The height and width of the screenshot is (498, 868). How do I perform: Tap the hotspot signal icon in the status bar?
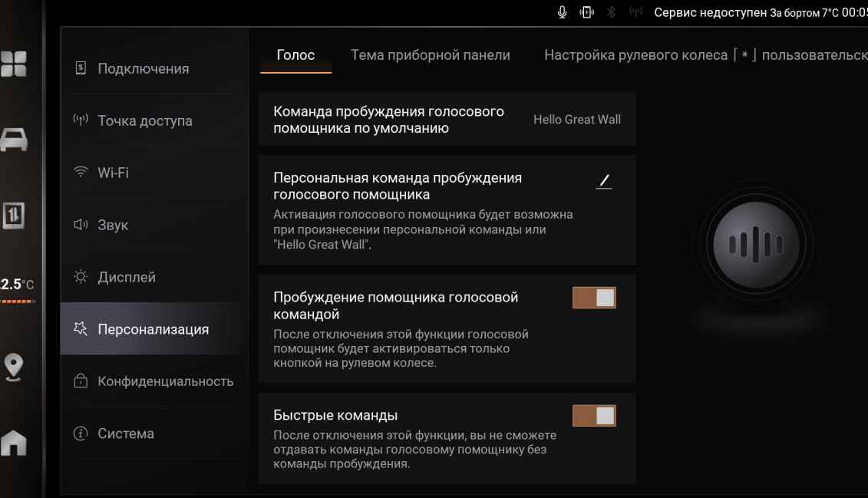pyautogui.click(x=635, y=12)
